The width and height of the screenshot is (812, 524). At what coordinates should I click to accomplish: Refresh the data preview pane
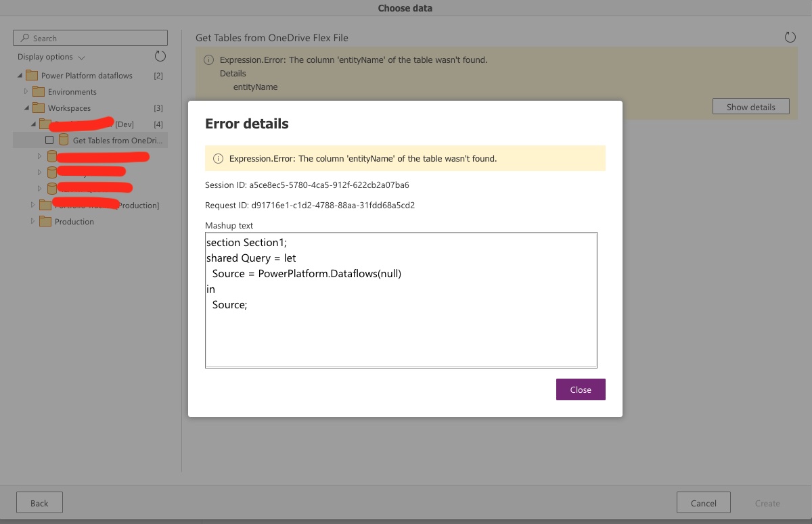(x=790, y=37)
